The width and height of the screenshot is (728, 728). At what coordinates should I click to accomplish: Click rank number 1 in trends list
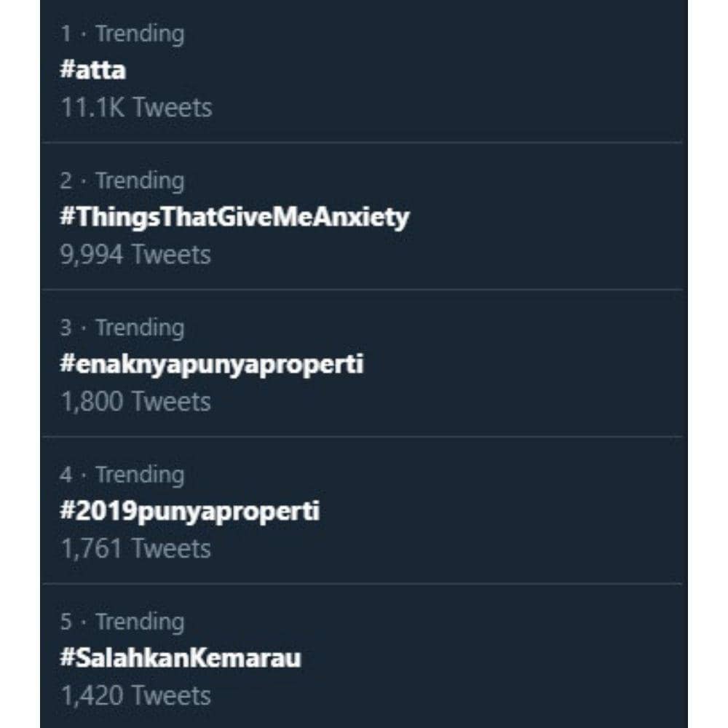coord(66,34)
